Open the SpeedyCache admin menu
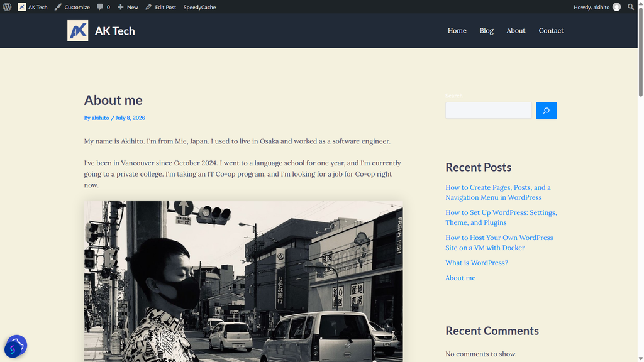The height and width of the screenshot is (362, 644). [x=199, y=7]
